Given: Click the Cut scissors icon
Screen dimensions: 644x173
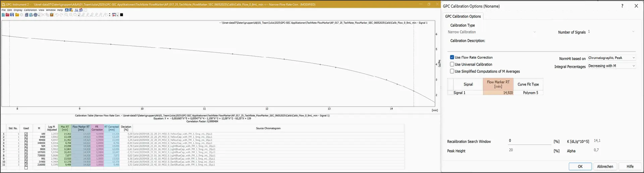Looking at the screenshot, I should (x=43, y=15).
